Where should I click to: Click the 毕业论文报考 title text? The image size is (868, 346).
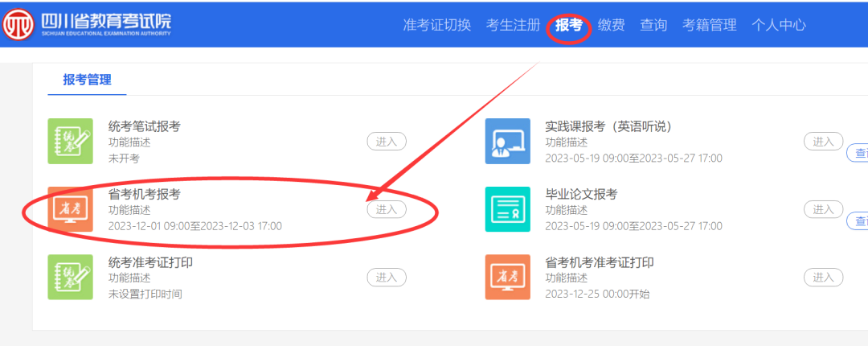coord(581,195)
